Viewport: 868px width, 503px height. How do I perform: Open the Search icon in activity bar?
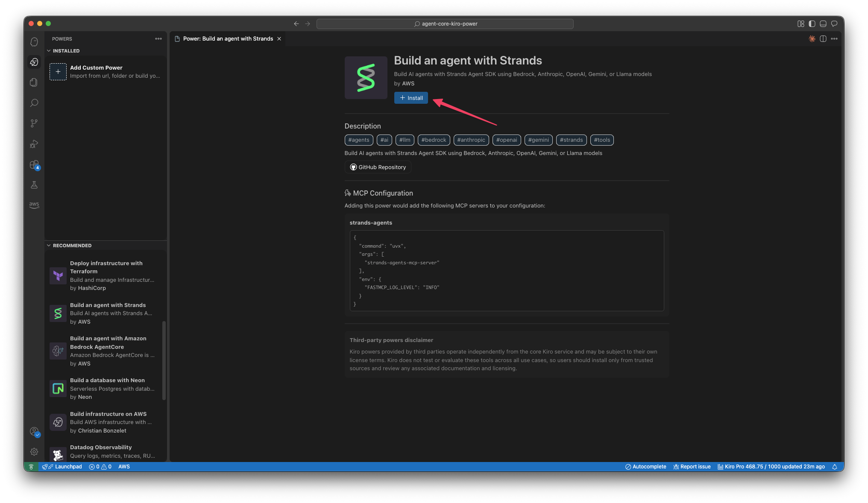34,103
